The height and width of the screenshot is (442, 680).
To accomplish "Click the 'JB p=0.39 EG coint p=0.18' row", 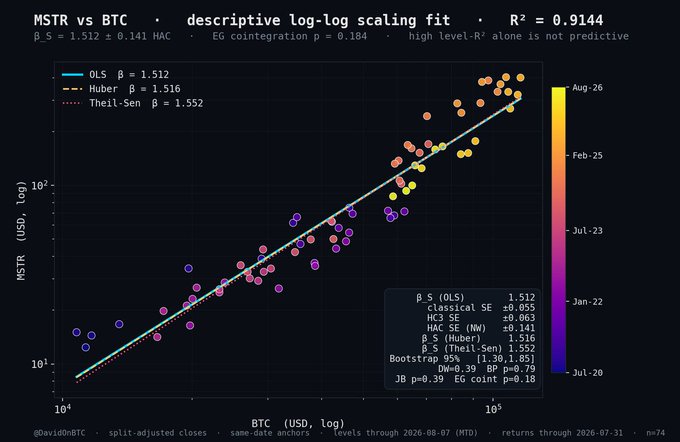I will [x=465, y=379].
